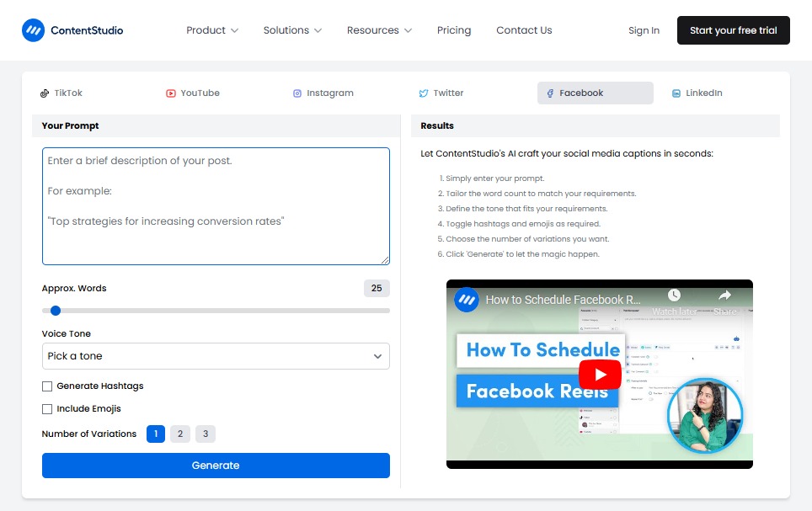Click the ContentStudio logo icon

(33, 30)
